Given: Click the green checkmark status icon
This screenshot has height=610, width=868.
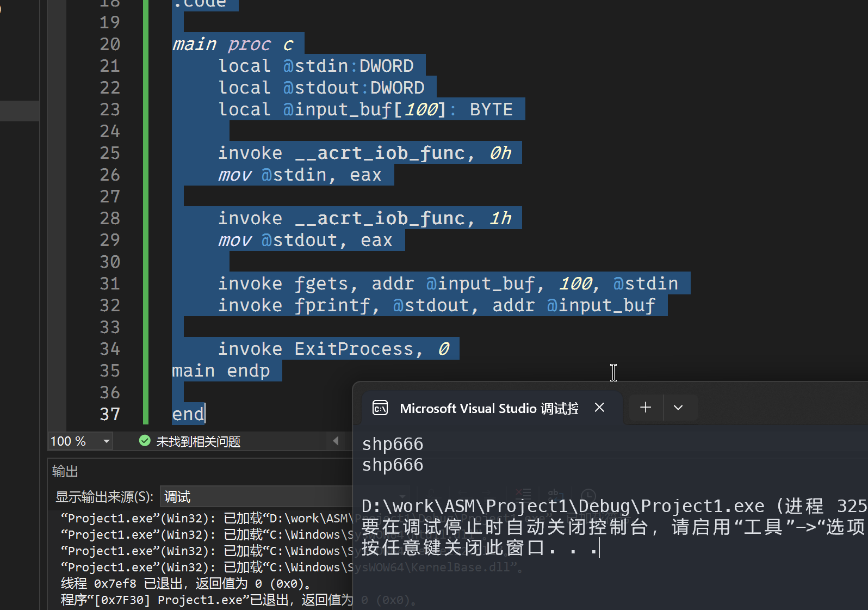Looking at the screenshot, I should coord(145,441).
